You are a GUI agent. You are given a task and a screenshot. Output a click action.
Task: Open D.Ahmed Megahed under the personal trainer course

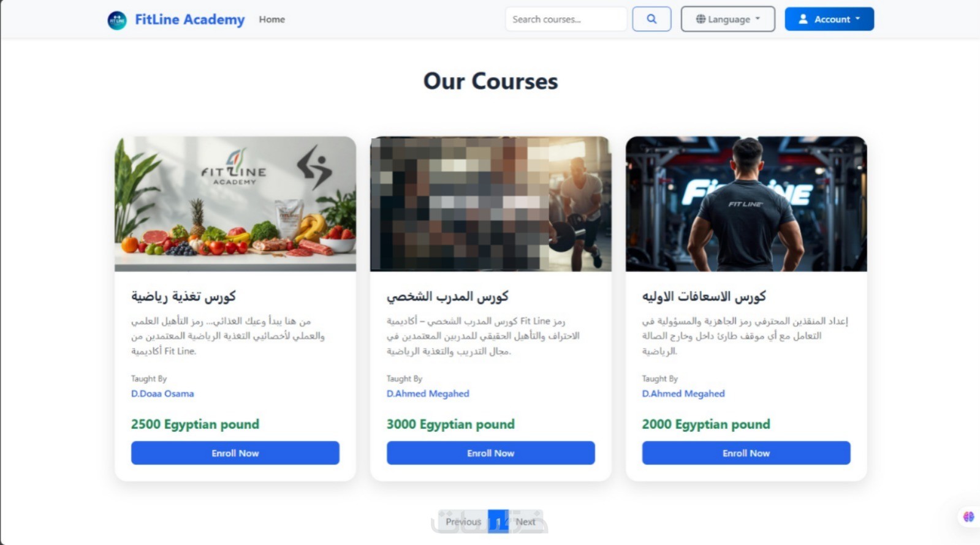428,394
